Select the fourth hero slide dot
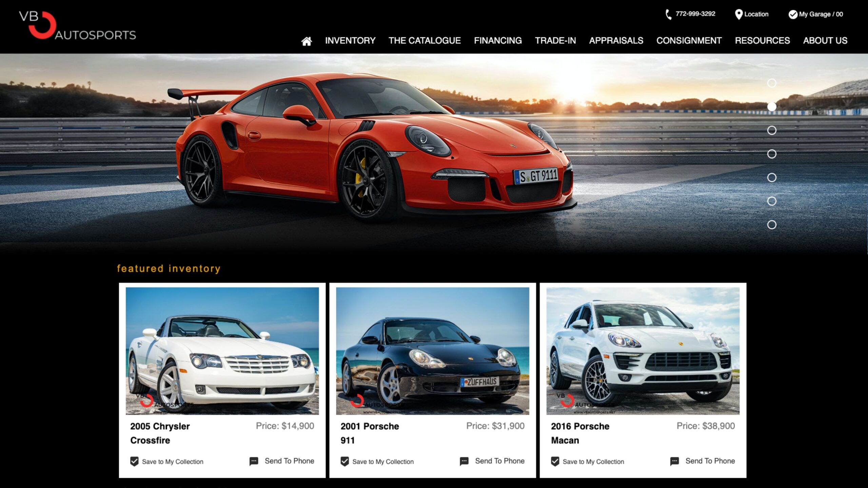This screenshot has height=488, width=868. tap(772, 154)
